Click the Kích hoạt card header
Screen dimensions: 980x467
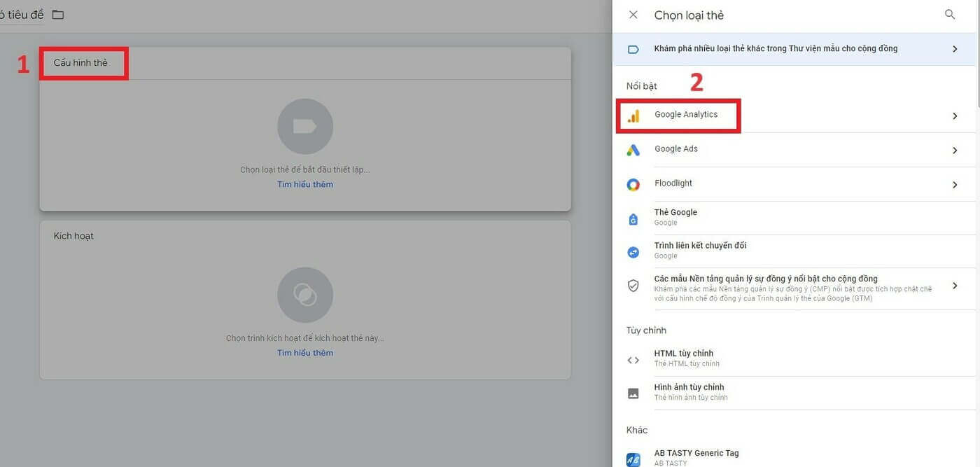click(x=305, y=236)
